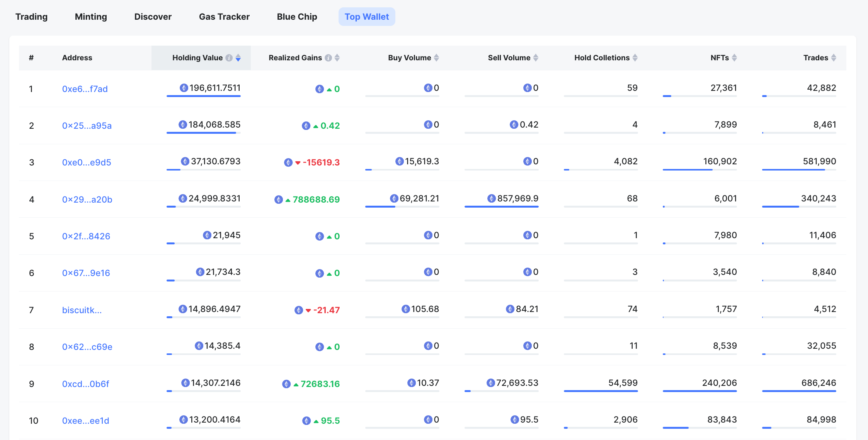868x440 pixels.
Task: Click the green up arrow beside 788688.69
Action: coord(288,200)
